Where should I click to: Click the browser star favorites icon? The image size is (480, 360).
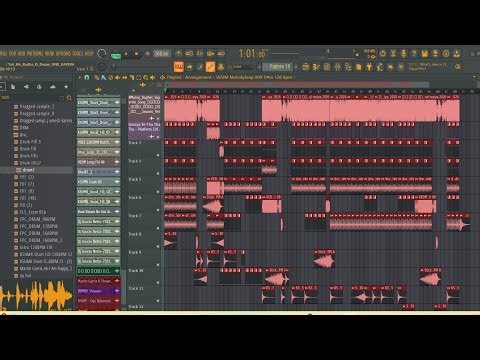[66, 87]
